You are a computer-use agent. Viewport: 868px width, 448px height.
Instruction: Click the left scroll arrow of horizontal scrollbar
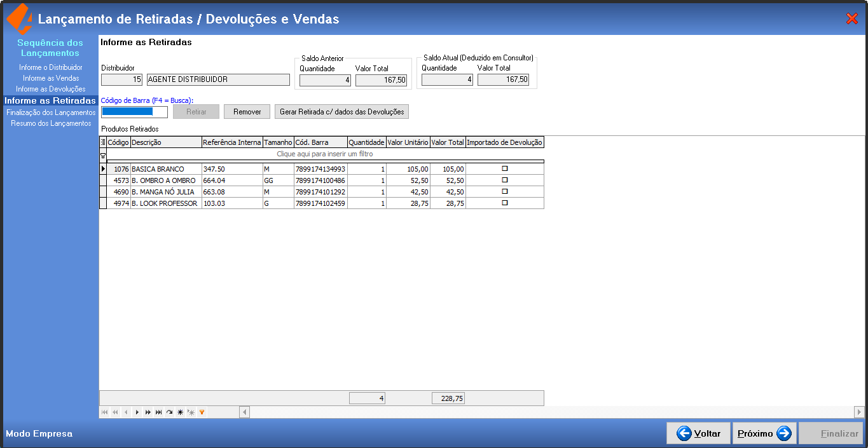(x=244, y=412)
